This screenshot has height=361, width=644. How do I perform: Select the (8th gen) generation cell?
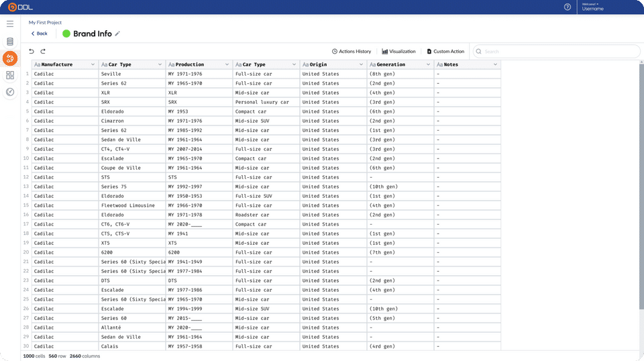tap(400, 74)
